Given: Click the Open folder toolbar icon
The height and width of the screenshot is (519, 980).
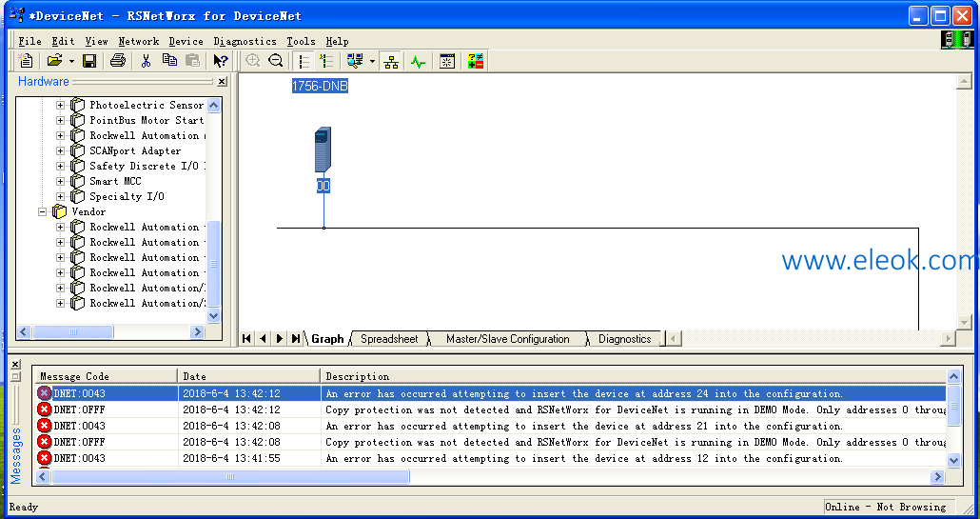Looking at the screenshot, I should point(55,61).
